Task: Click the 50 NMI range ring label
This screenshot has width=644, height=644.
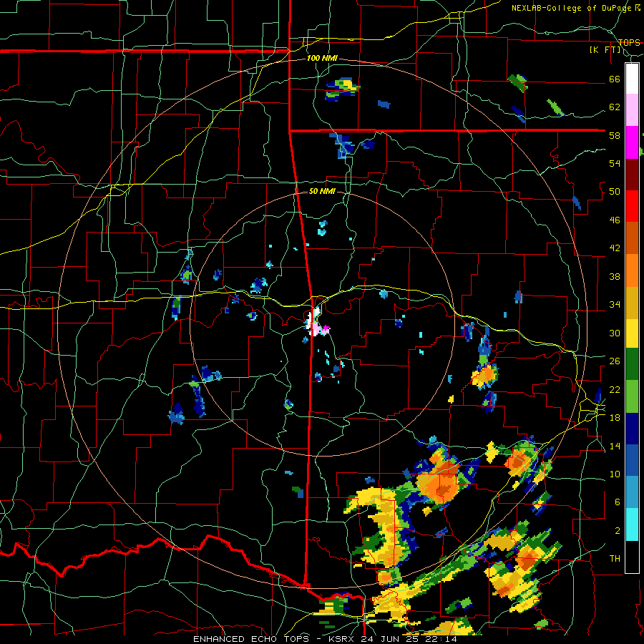Action: 321,191
